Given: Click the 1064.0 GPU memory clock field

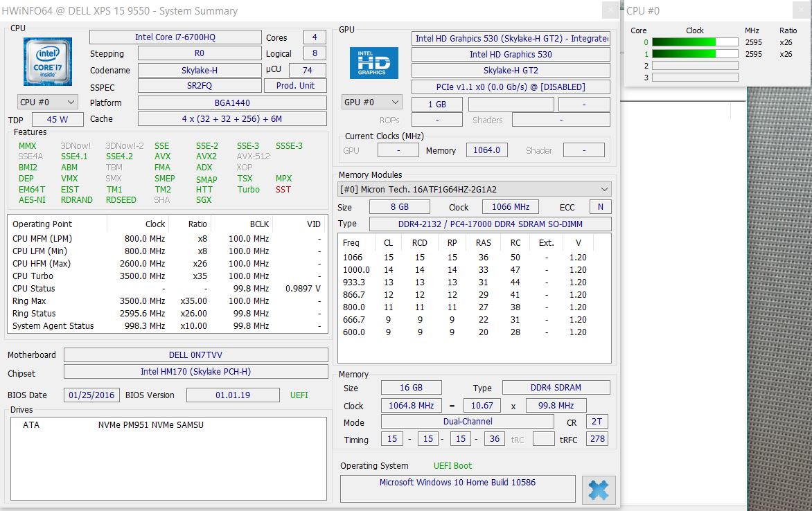Looking at the screenshot, I should coord(487,150).
